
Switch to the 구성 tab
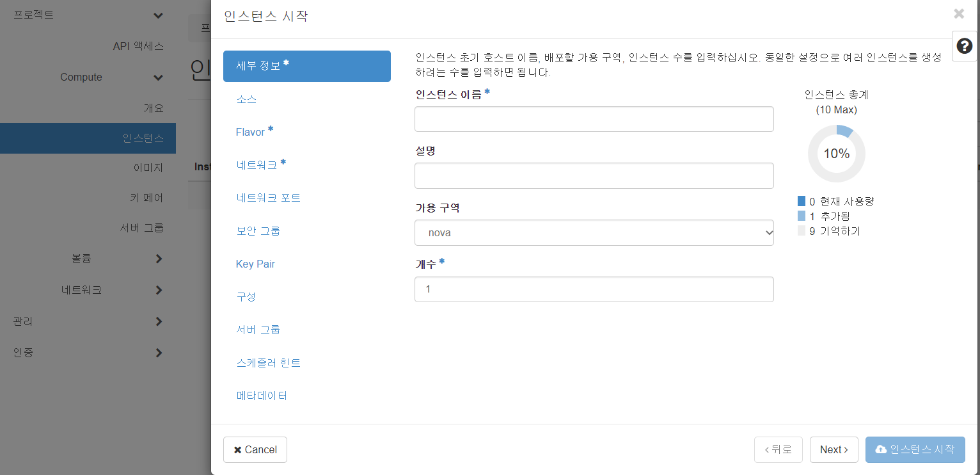(246, 296)
